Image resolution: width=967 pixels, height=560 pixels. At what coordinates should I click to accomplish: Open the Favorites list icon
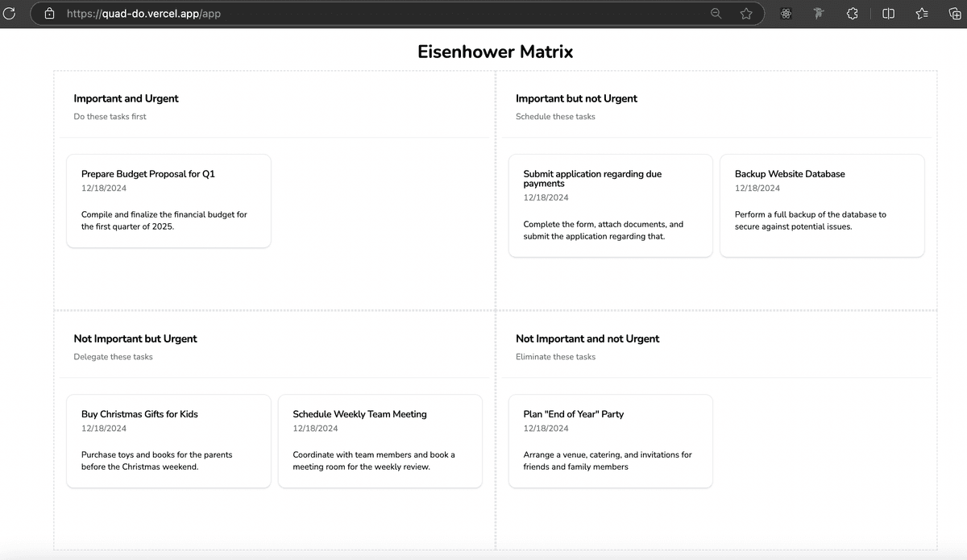coord(922,14)
